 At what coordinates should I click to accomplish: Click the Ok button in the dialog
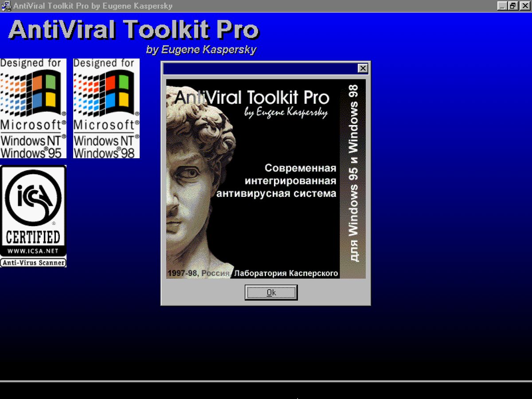tap(271, 293)
